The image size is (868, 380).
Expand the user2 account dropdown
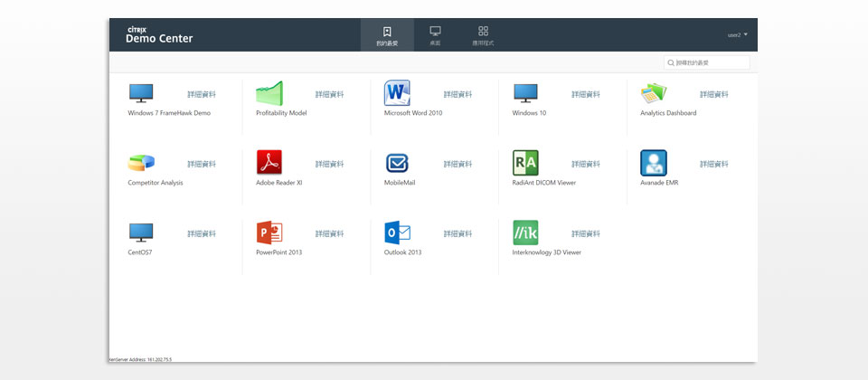click(x=737, y=34)
